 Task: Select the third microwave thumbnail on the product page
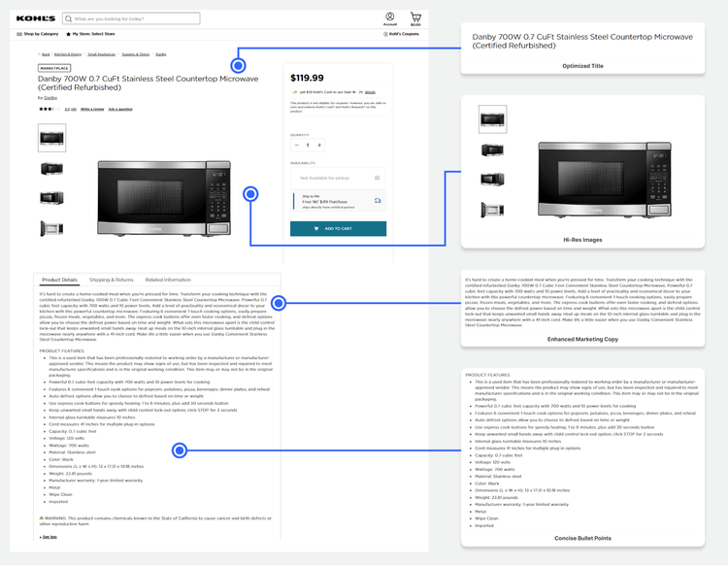52,198
